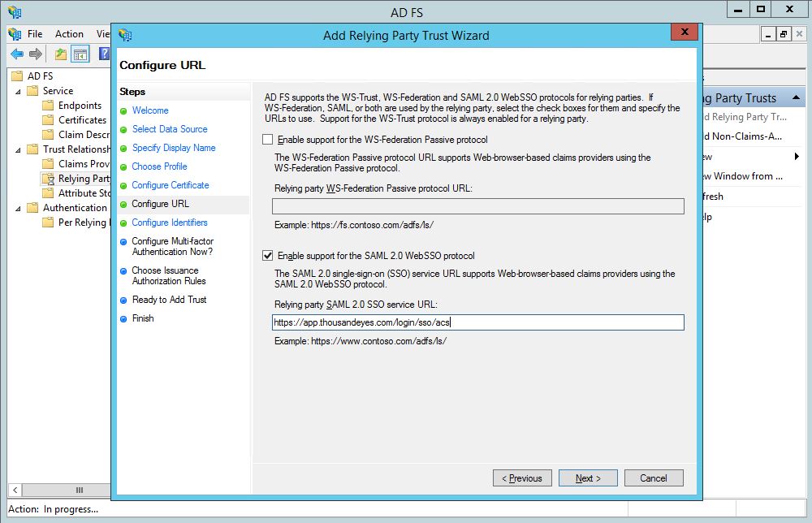Viewport: 812px width, 523px height.
Task: Toggle the Show/Hide Console Tree icon
Action: coord(80,54)
